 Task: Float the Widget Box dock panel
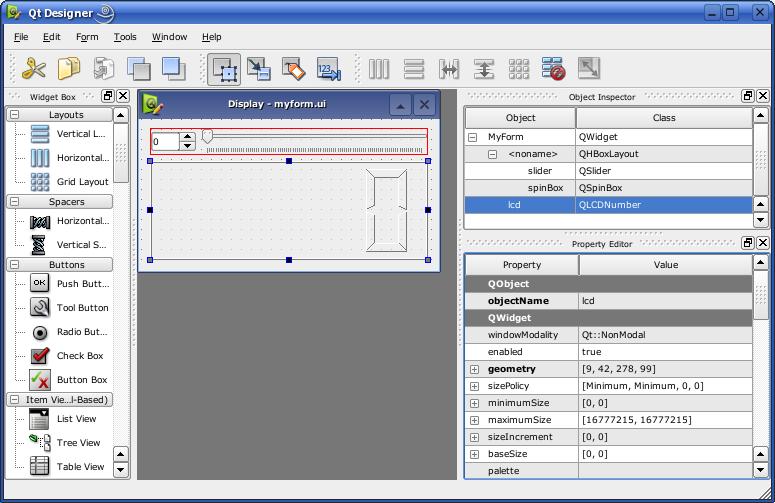[x=108, y=96]
